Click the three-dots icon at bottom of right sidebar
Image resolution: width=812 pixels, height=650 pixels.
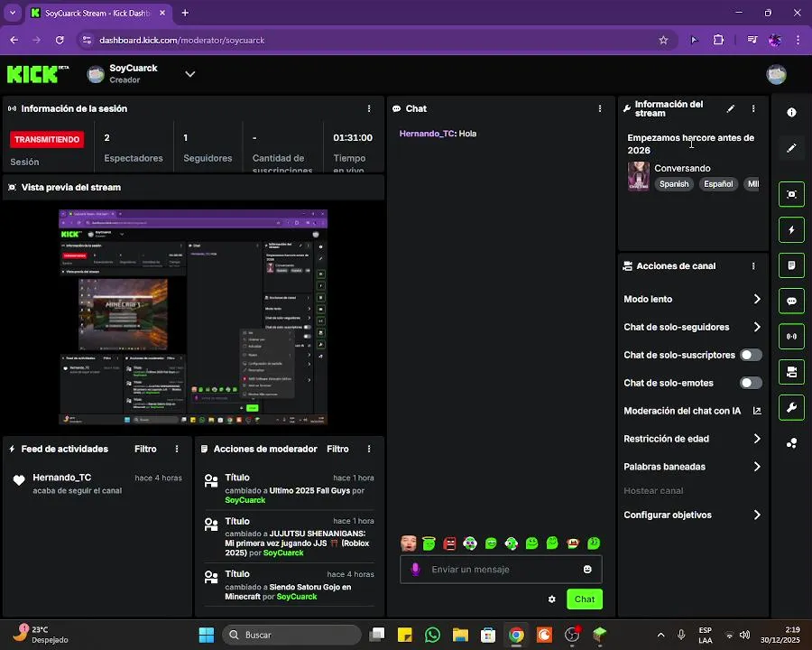[791, 443]
